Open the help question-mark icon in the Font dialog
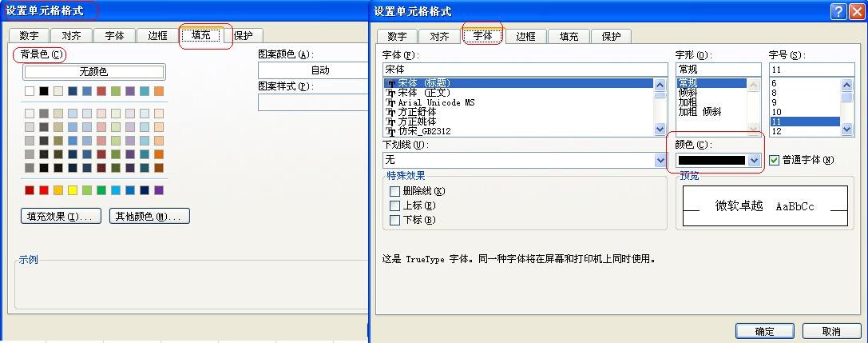The height and width of the screenshot is (343, 868). click(838, 12)
